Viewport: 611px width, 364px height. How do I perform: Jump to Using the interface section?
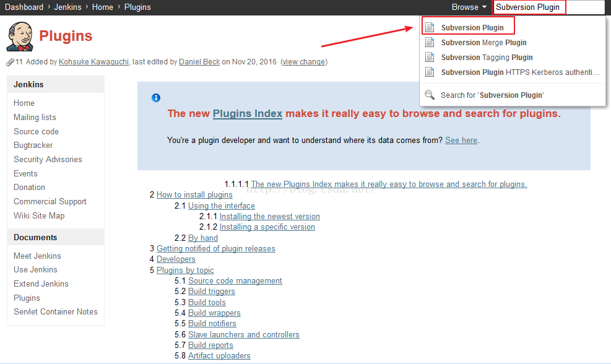point(222,206)
